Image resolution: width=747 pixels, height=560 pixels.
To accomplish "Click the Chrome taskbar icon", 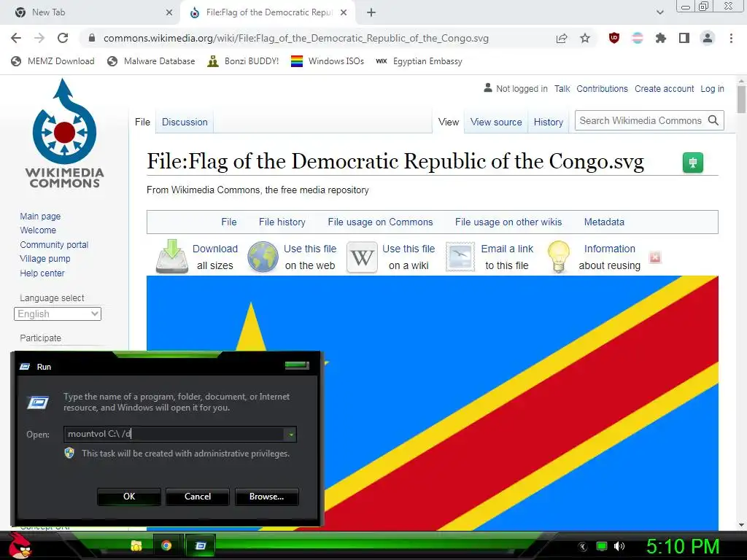I will point(166,545).
